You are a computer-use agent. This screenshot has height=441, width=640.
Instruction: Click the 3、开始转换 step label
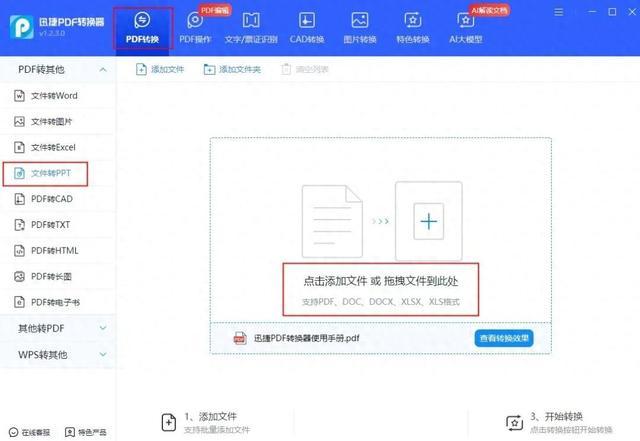click(557, 416)
